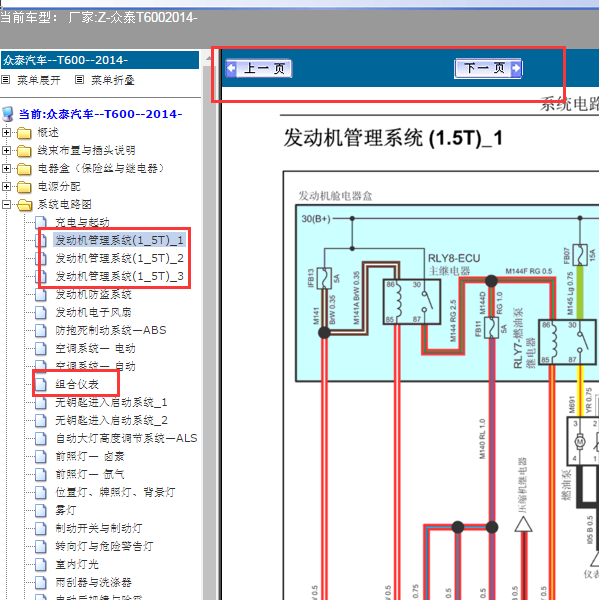Collapse the 系统电路图 folder
Viewport: 599px width, 600px height.
pyautogui.click(x=6, y=204)
